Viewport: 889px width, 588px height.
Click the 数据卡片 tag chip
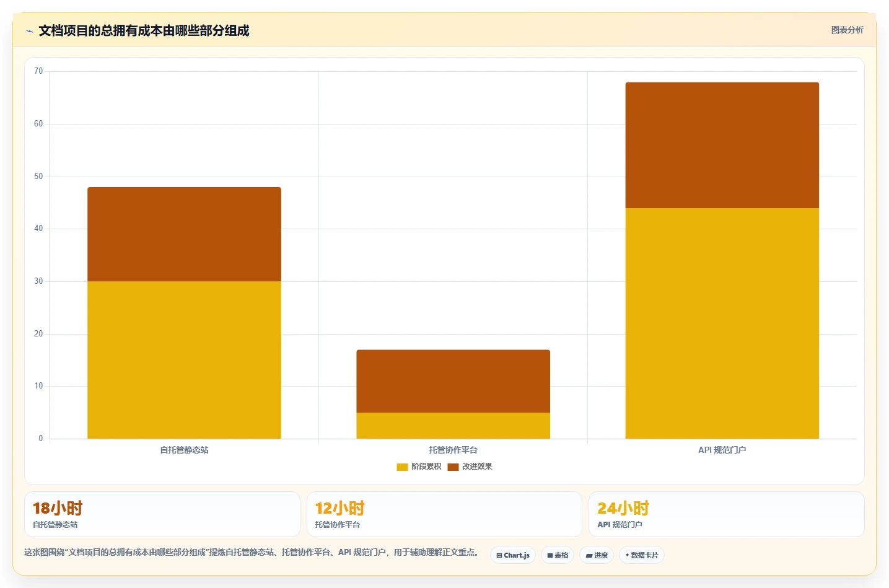pyautogui.click(x=642, y=555)
